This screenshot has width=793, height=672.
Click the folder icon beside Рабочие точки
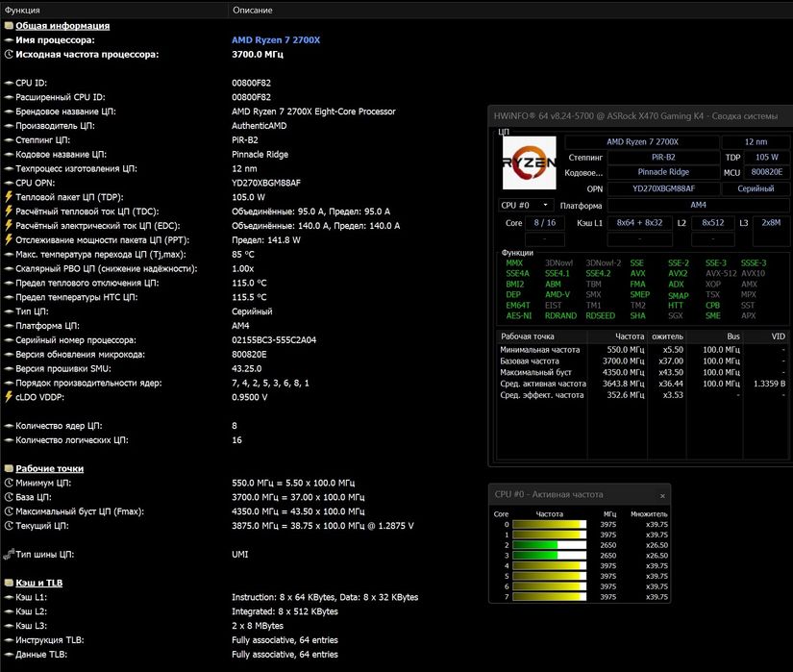point(9,469)
